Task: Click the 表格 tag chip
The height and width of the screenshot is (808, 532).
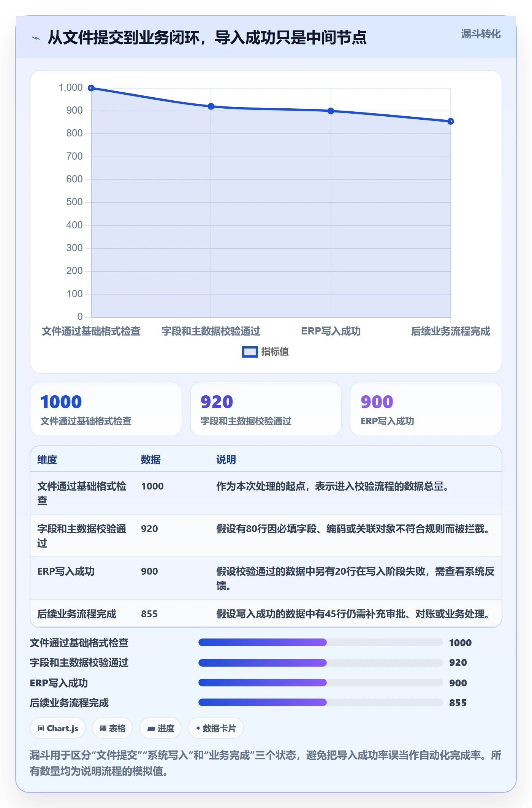Action: tap(112, 728)
